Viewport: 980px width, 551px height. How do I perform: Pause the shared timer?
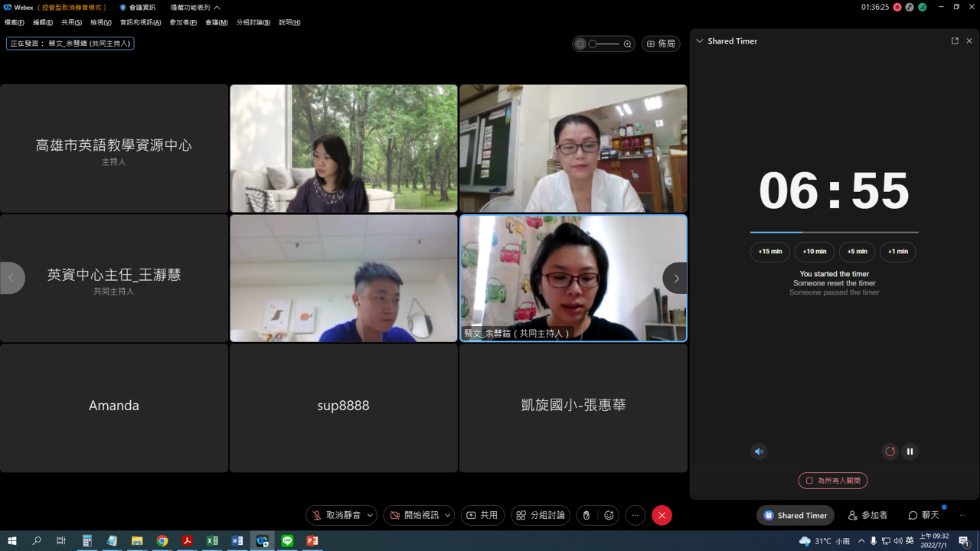pos(910,452)
